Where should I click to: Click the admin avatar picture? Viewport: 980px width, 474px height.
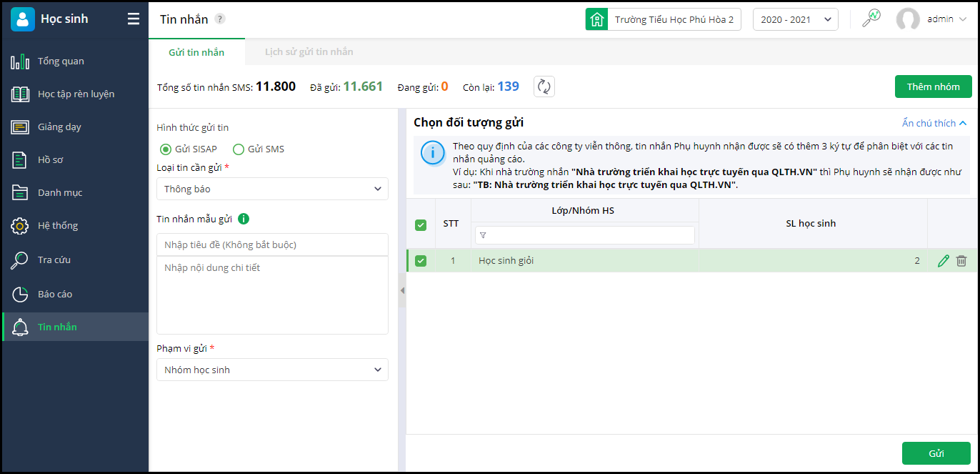(x=908, y=19)
